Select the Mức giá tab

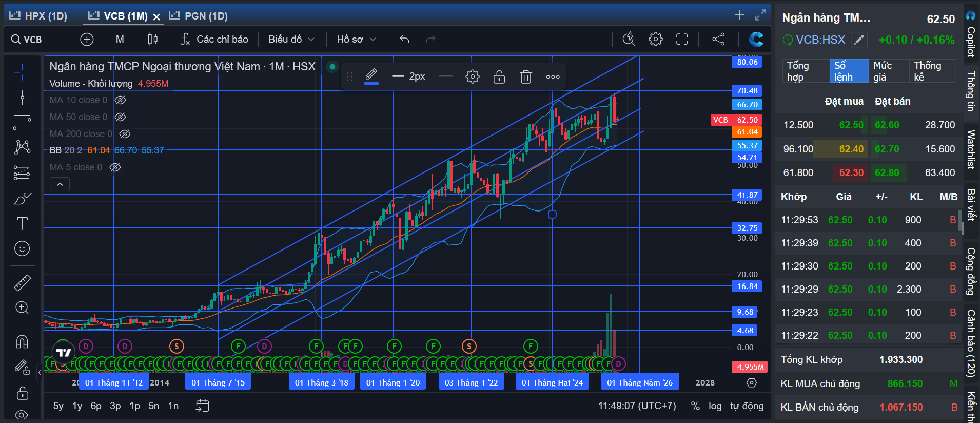pyautogui.click(x=889, y=71)
